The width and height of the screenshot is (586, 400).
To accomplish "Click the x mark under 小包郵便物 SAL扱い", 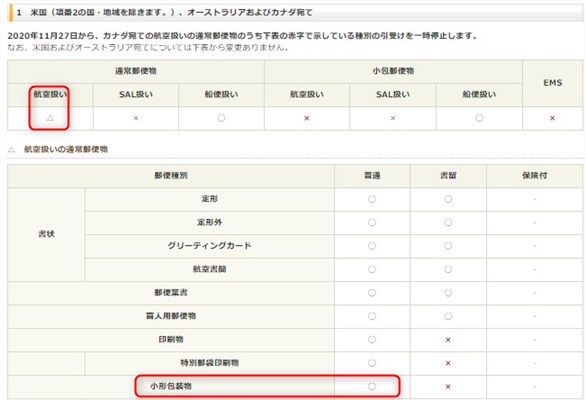I will (x=393, y=118).
